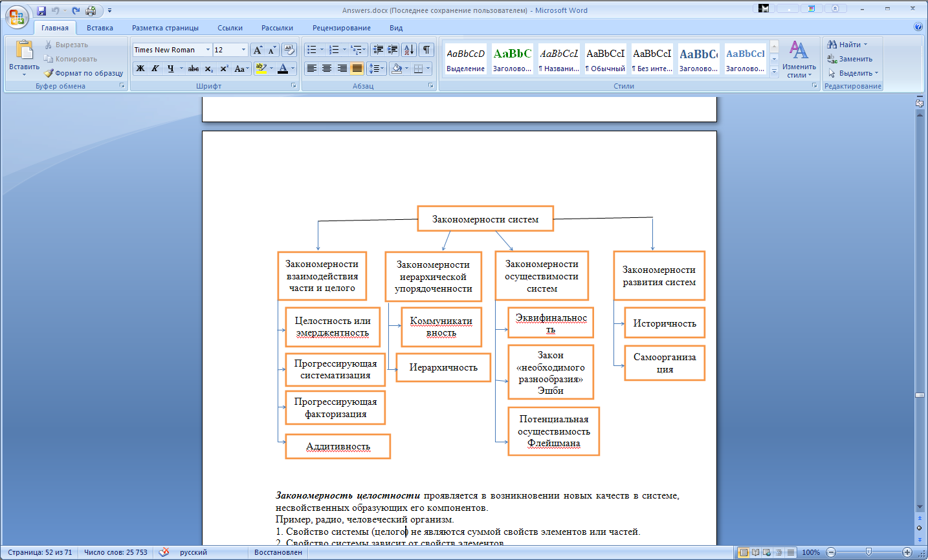Click text highlight color yellow button
Viewport: 928px width, 560px height.
pyautogui.click(x=260, y=69)
